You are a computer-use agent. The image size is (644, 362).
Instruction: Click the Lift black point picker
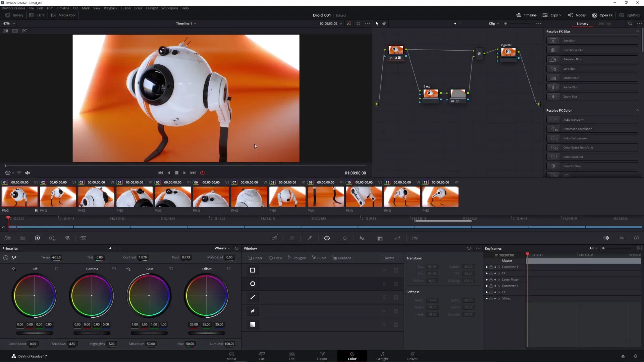click(x=13, y=269)
